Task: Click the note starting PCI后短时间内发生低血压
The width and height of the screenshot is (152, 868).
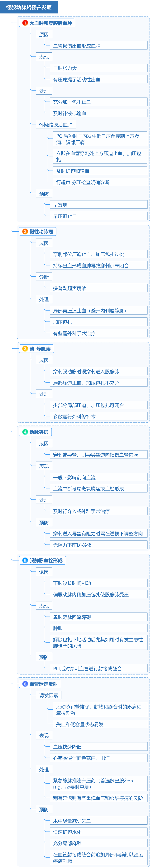Action: pyautogui.click(x=100, y=139)
